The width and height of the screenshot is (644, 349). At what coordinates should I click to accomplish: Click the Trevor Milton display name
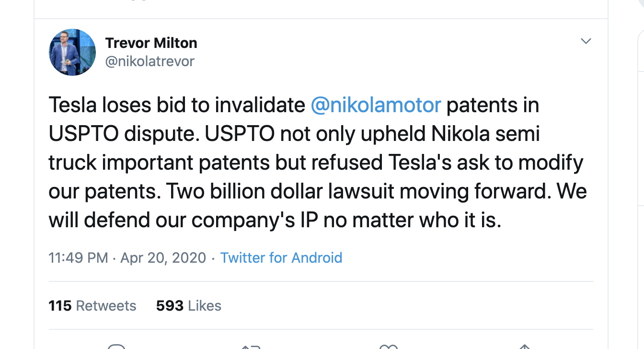tap(151, 43)
